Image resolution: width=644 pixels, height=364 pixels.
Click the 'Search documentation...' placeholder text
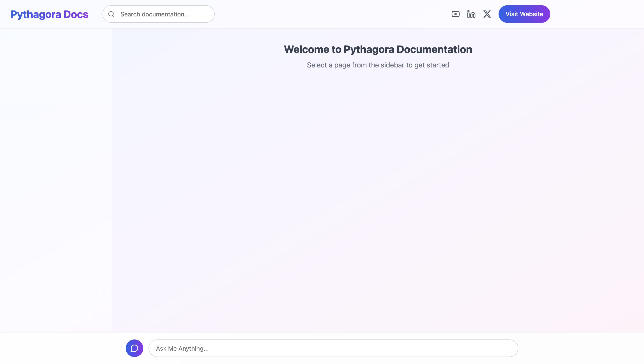point(155,14)
